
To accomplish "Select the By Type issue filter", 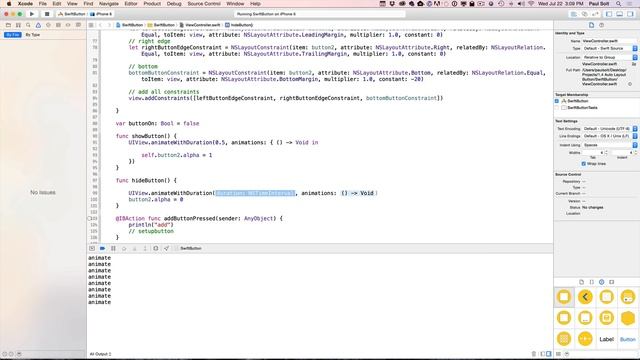I will tap(33, 35).
